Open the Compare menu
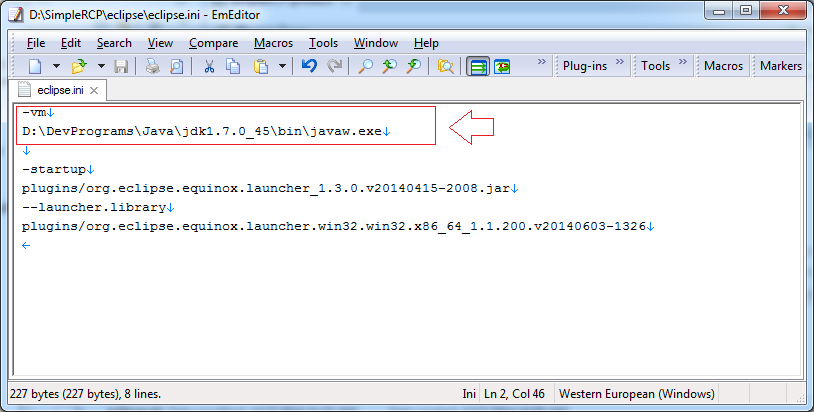814x412 pixels. pyautogui.click(x=213, y=43)
